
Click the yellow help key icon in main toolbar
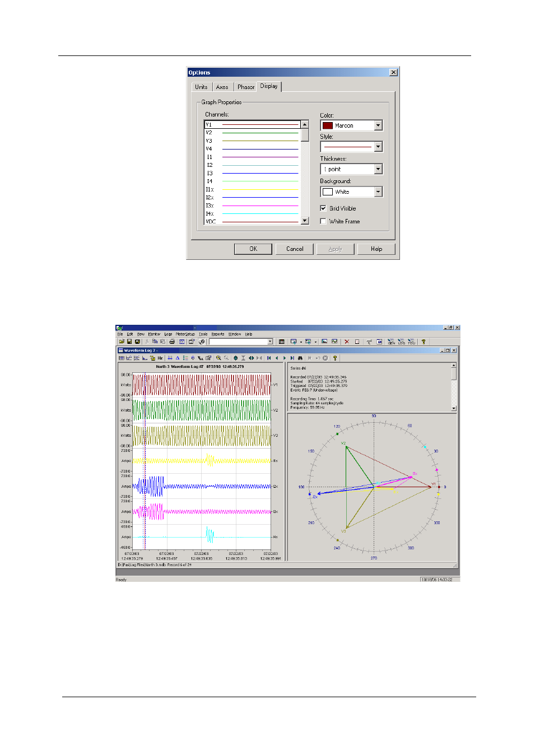click(424, 342)
